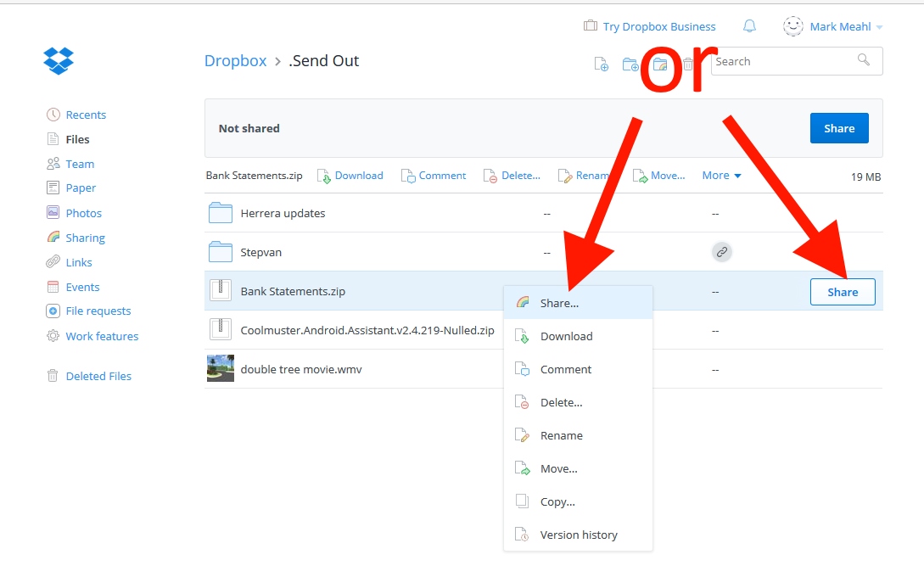
Task: Open Events in the sidebar
Action: point(74,287)
